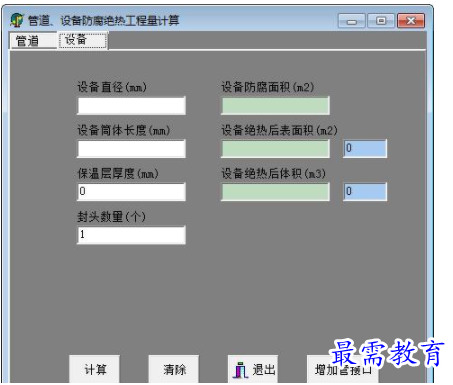Click the window title 管道、设备防腐绝热工程量计算
Screen dimensions: 453x385
pyautogui.click(x=103, y=21)
